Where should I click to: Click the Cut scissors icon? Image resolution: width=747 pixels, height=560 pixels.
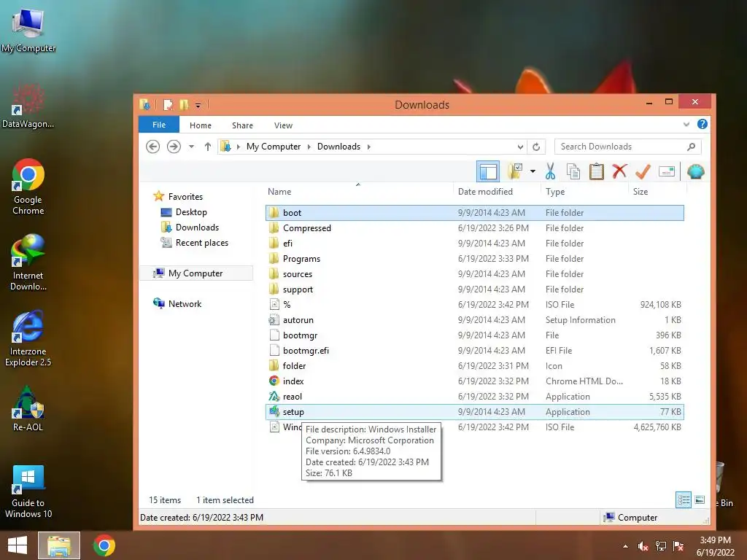coord(550,171)
